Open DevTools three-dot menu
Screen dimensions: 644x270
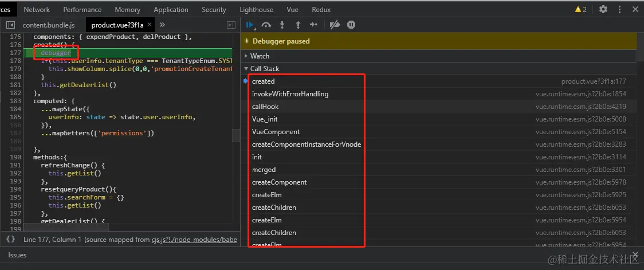point(620,9)
